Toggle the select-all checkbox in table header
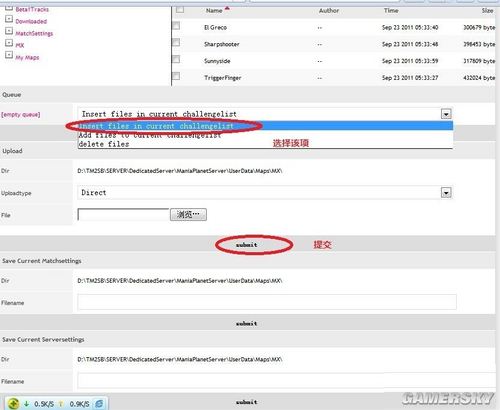This screenshot has height=410, width=500. tap(180, 9)
